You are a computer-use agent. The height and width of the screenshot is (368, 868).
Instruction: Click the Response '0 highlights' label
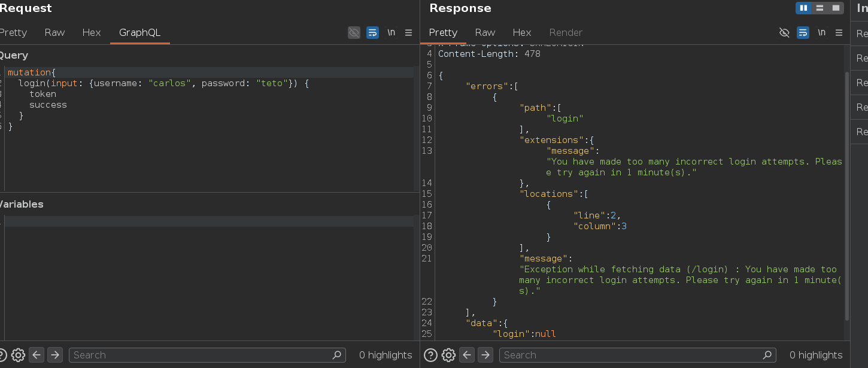[x=816, y=355]
